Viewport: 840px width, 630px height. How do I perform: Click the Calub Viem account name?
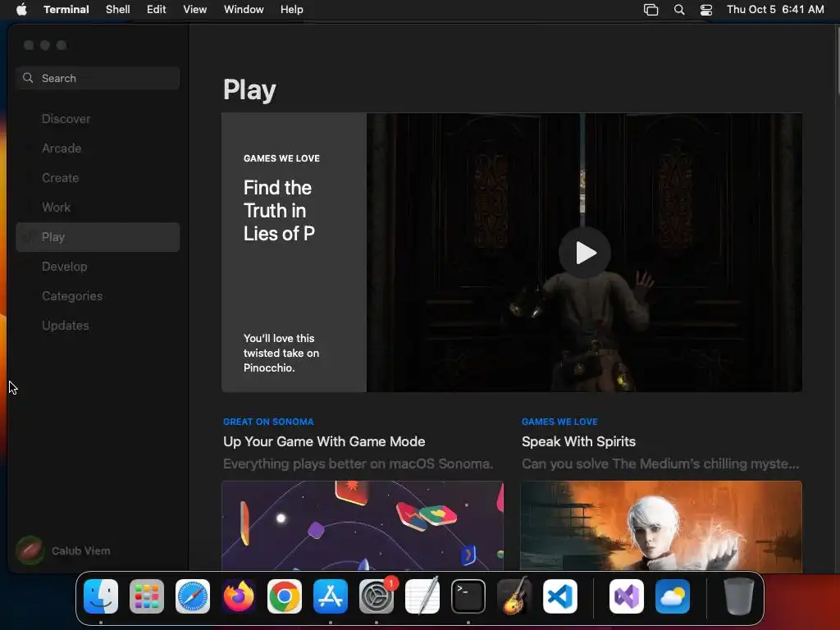(x=81, y=550)
